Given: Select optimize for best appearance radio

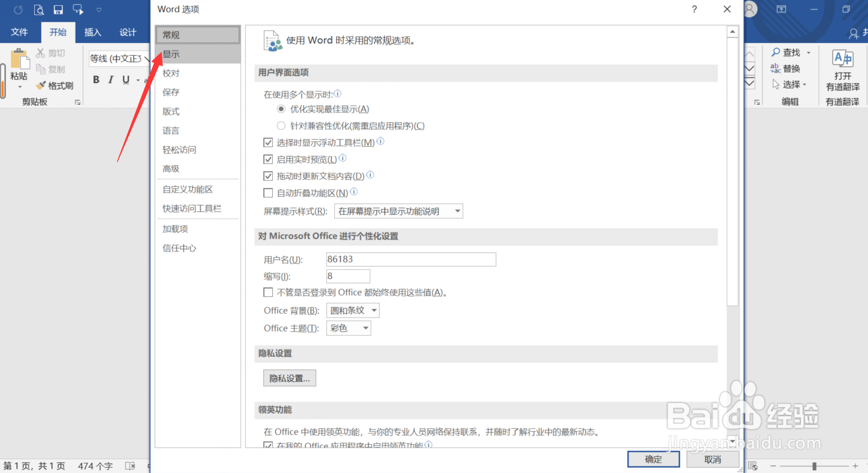Looking at the screenshot, I should click(281, 109).
